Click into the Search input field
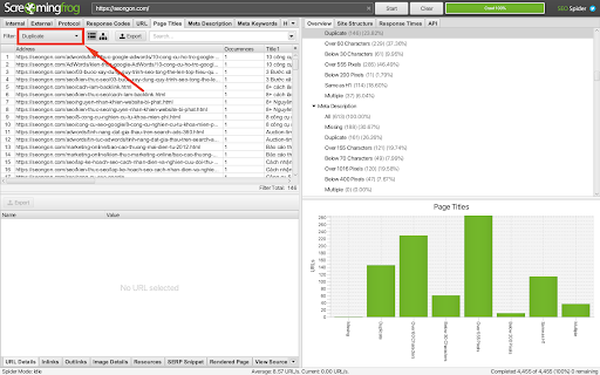The width and height of the screenshot is (600, 375). click(x=220, y=36)
